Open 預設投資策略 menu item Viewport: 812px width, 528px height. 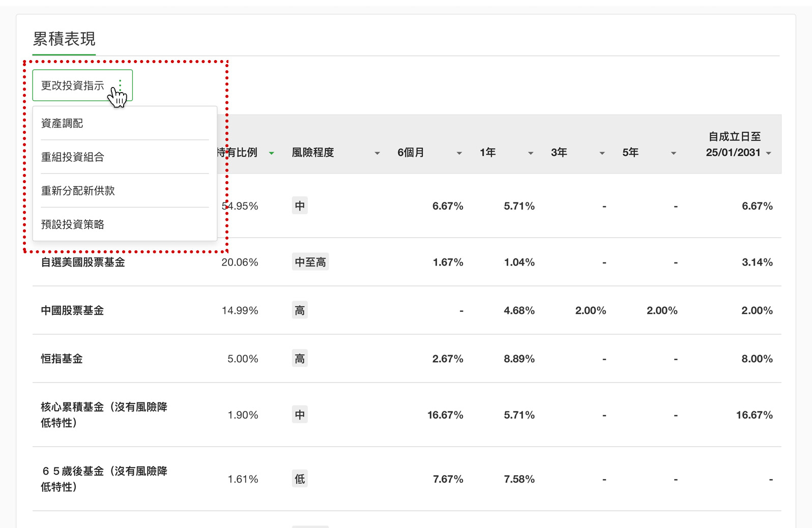(x=73, y=224)
